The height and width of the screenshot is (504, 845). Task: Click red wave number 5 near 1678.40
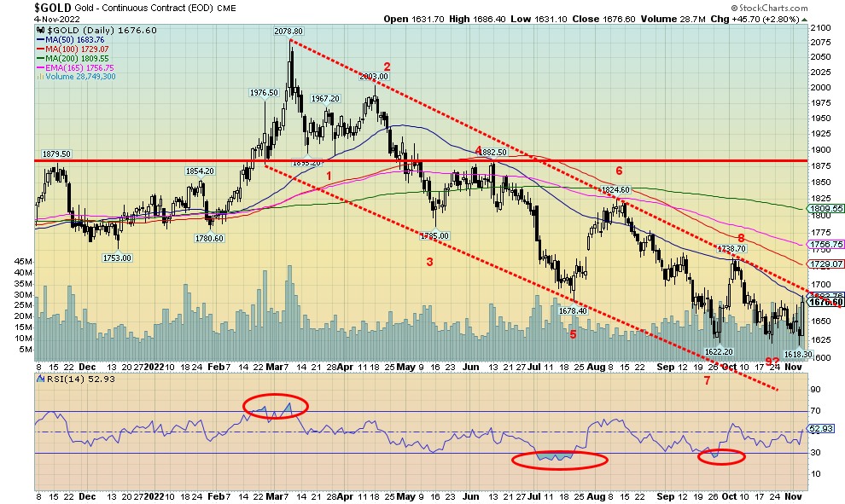(573, 334)
